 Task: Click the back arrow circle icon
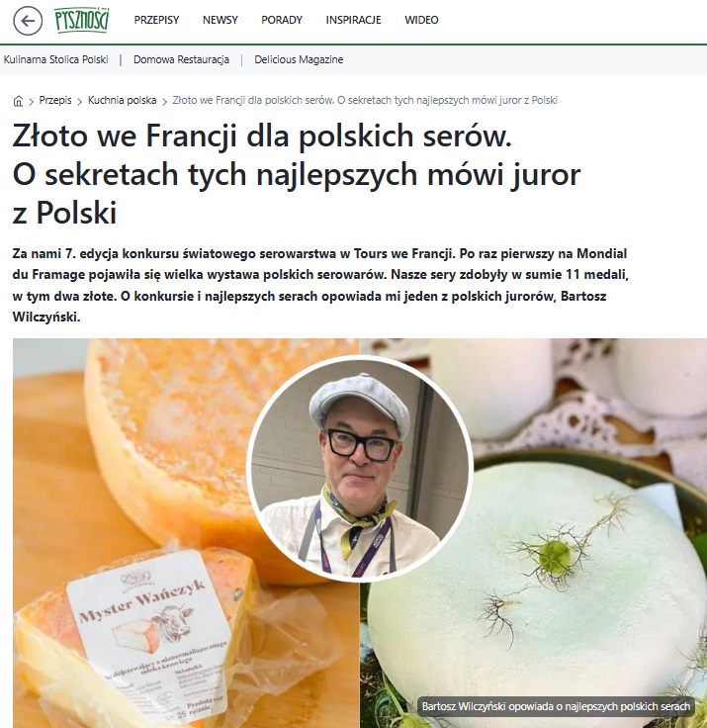click(x=28, y=21)
